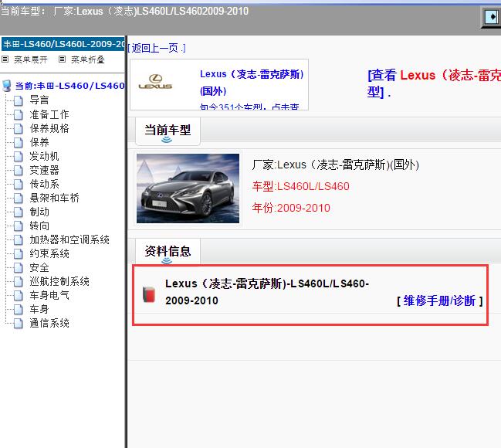Open the 通信系统 section

coord(49,323)
